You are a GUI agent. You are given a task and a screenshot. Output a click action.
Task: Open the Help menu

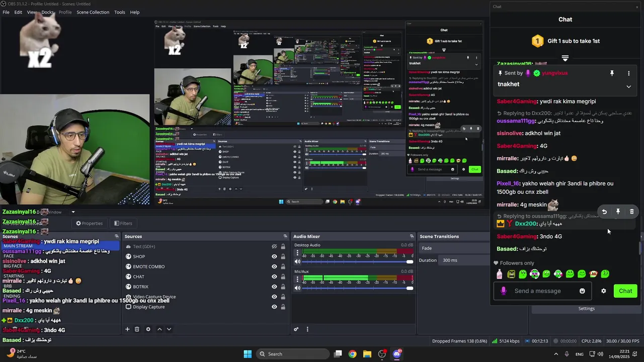coord(135,12)
